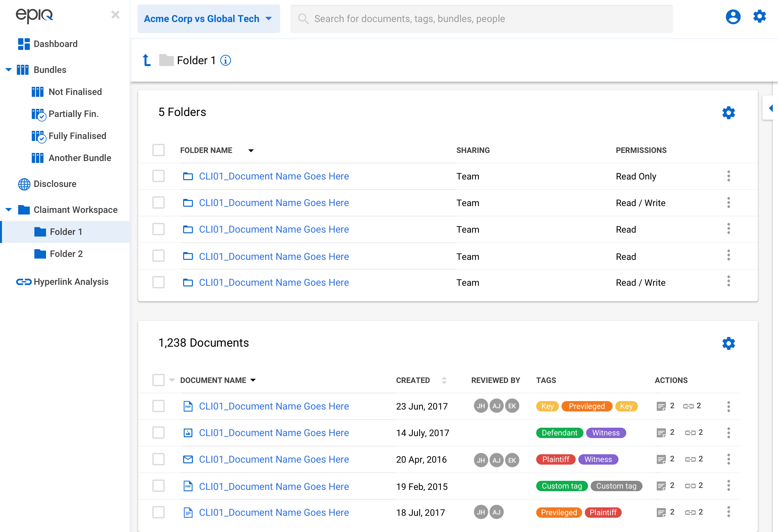Open the Acme Corp vs Global Tech dropdown
The image size is (778, 532).
[x=208, y=19]
